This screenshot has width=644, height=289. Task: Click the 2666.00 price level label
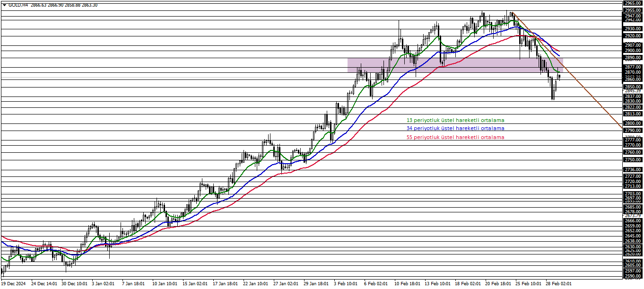(632, 221)
